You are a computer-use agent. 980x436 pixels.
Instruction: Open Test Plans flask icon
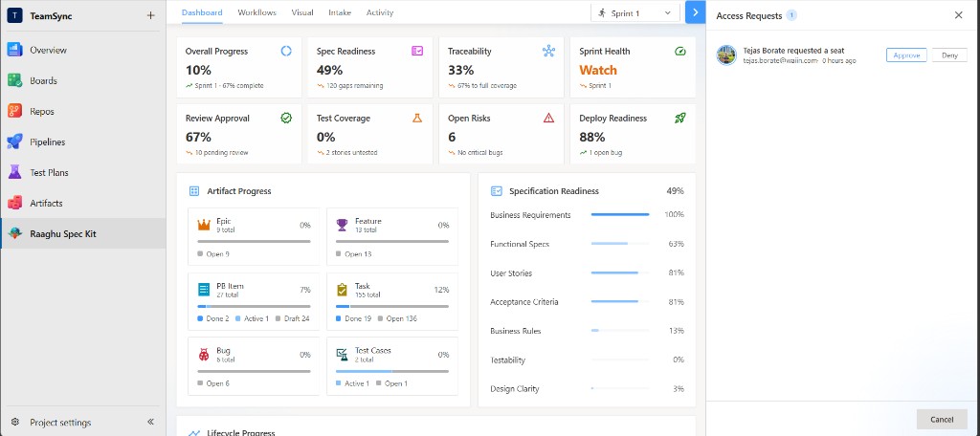[15, 172]
